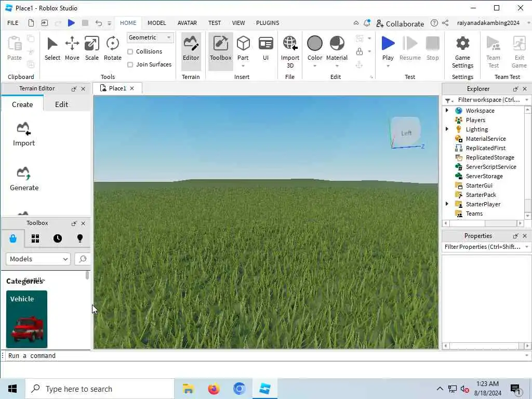The image size is (532, 399).
Task: Click the Filter workspace search field
Action: [488, 100]
